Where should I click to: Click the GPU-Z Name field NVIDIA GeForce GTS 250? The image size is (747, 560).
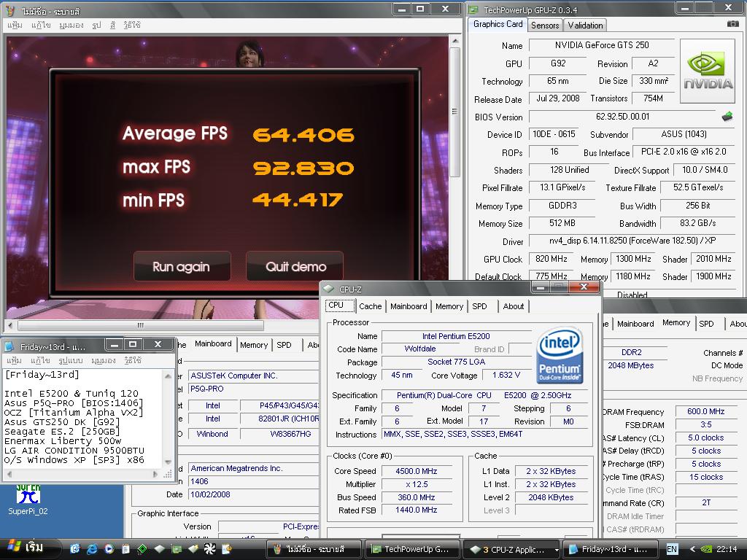(x=602, y=45)
